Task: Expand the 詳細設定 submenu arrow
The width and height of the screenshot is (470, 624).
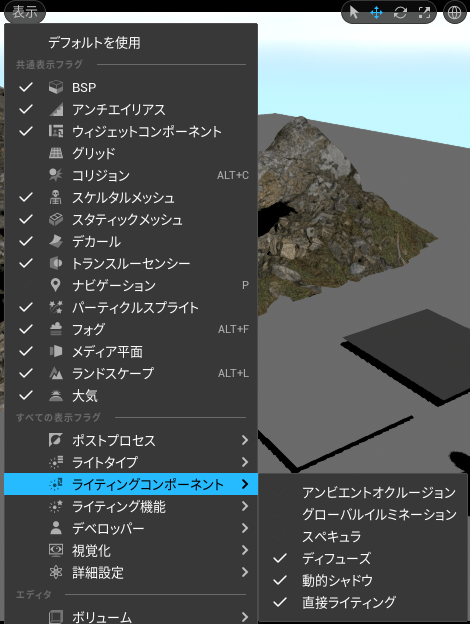Action: click(x=245, y=572)
